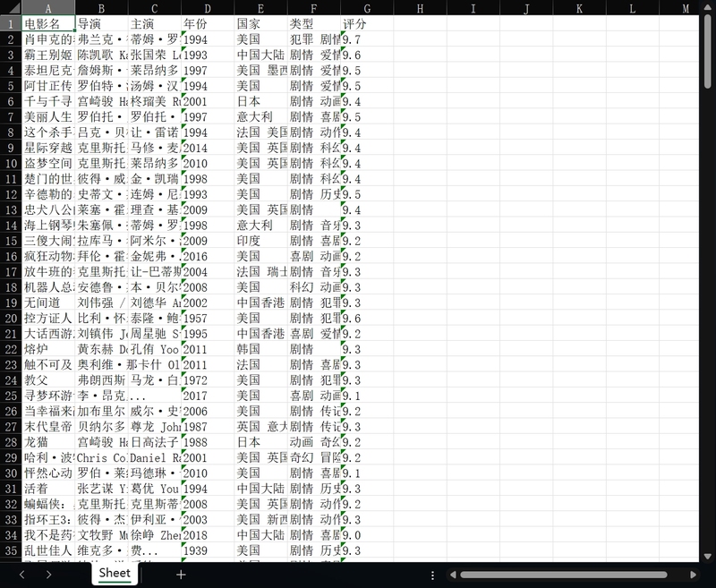Select cell '阿甘正传'

48,86
